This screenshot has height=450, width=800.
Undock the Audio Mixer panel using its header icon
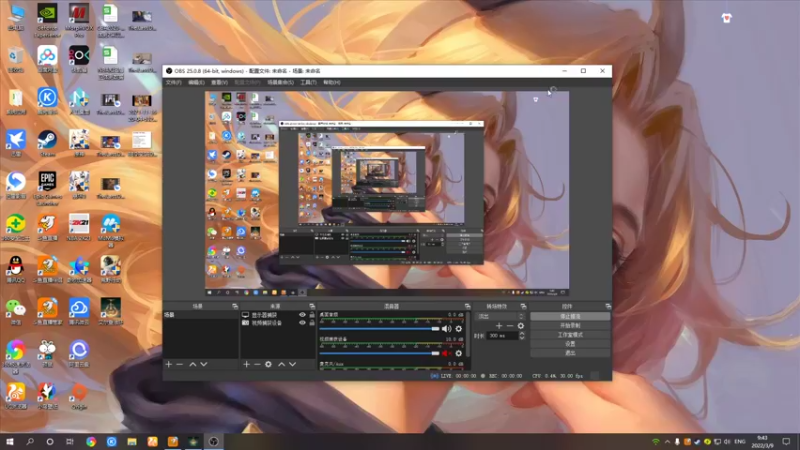(467, 306)
